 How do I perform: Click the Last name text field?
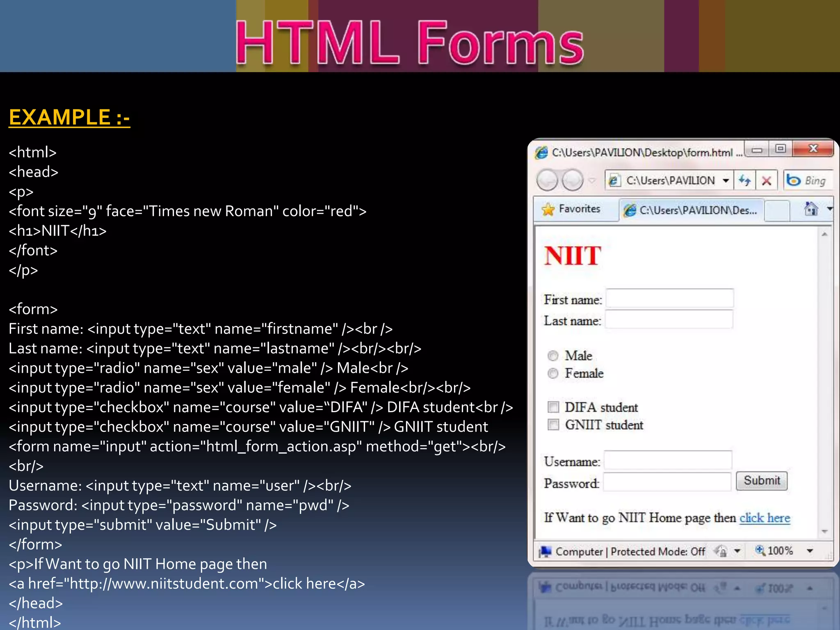click(x=669, y=319)
